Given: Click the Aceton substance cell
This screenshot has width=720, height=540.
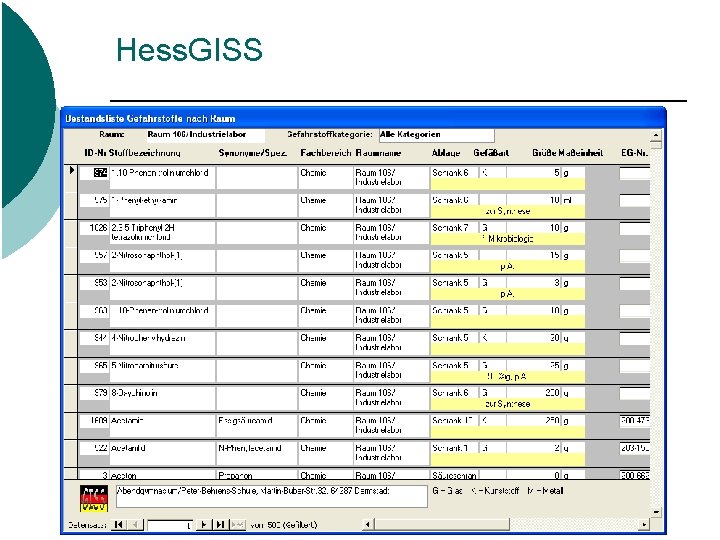Looking at the screenshot, I should point(162,475).
